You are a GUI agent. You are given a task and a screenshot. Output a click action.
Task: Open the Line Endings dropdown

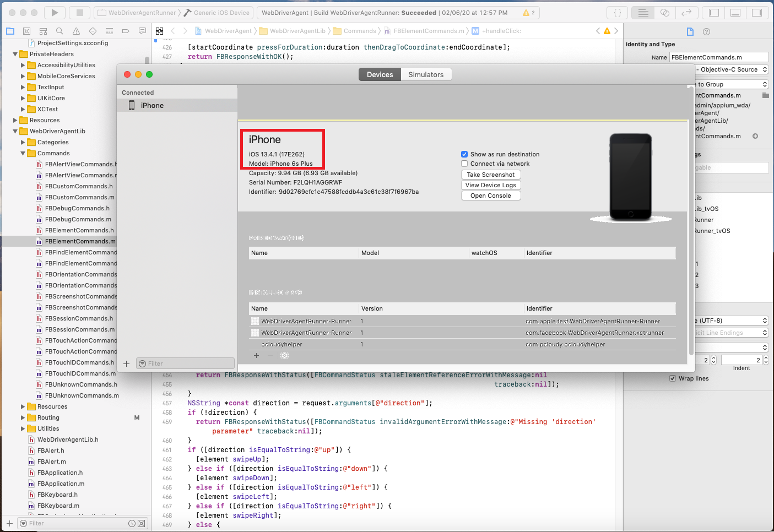click(731, 333)
